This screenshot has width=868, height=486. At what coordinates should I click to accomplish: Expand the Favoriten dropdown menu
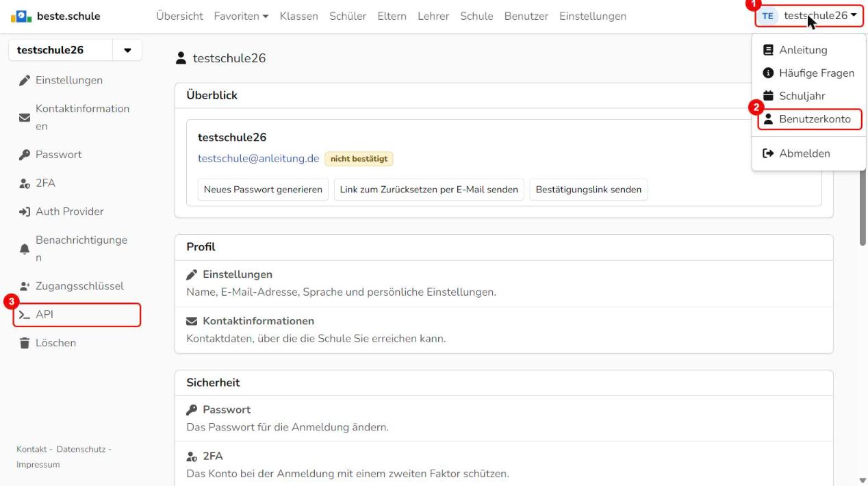(241, 16)
